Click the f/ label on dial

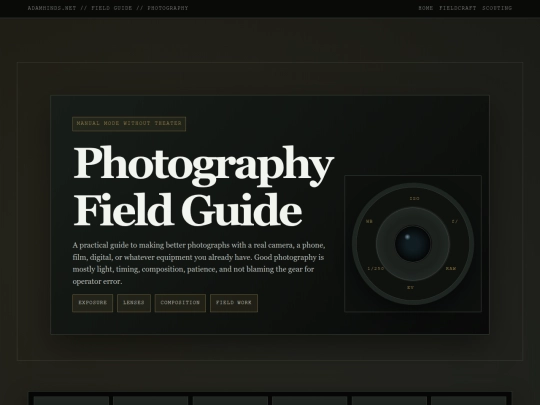coord(455,221)
